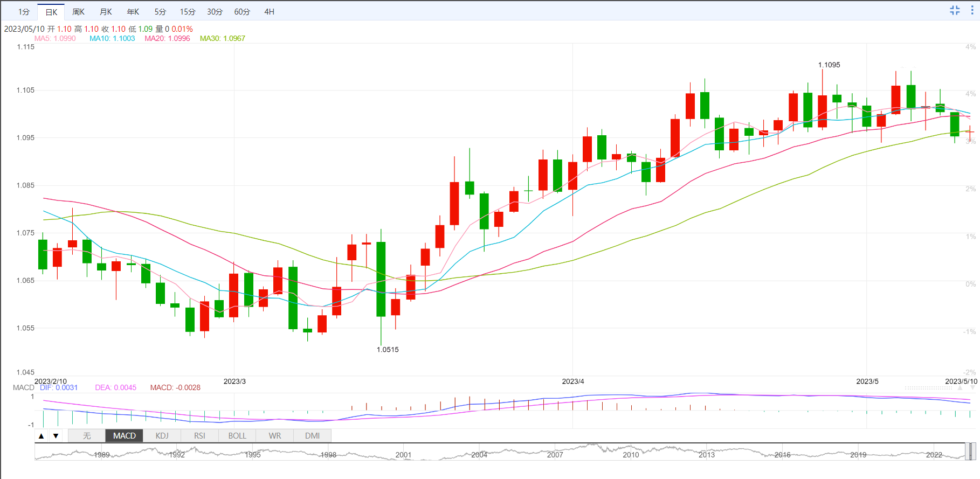Open the three-dot more options menu
The height and width of the screenshot is (479, 980).
[972, 10]
